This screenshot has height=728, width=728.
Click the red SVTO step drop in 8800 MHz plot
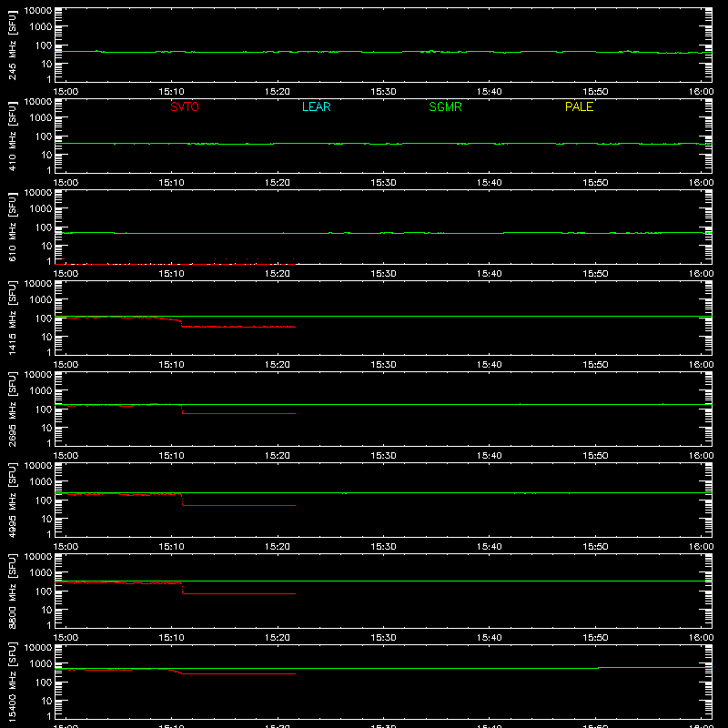pyautogui.click(x=182, y=588)
